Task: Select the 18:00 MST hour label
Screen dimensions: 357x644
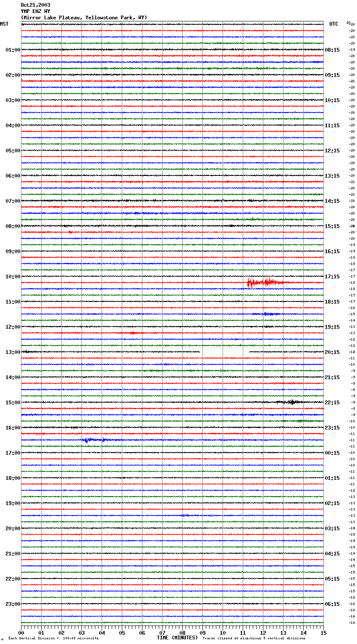Action: pyautogui.click(x=13, y=478)
